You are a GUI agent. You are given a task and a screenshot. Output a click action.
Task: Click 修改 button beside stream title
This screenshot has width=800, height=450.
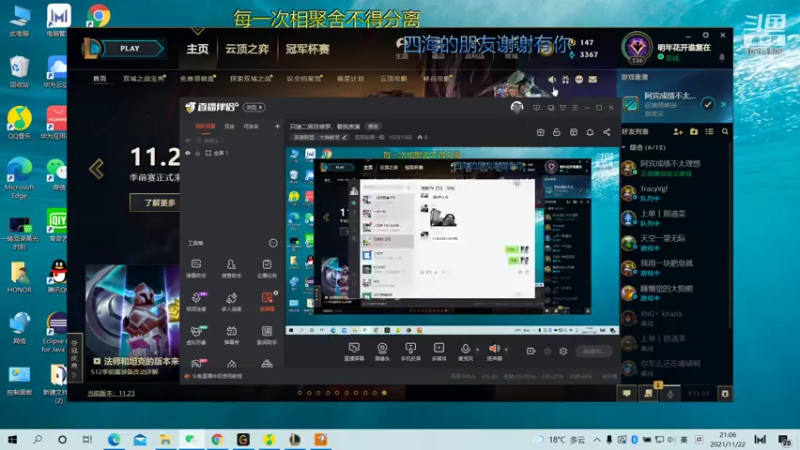[373, 127]
